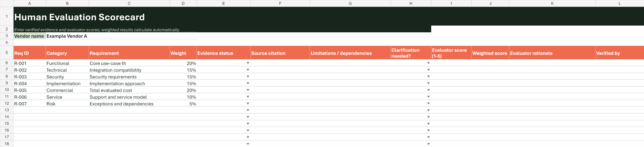
Task: Select the Risk category cell
Action: pyautogui.click(x=67, y=103)
